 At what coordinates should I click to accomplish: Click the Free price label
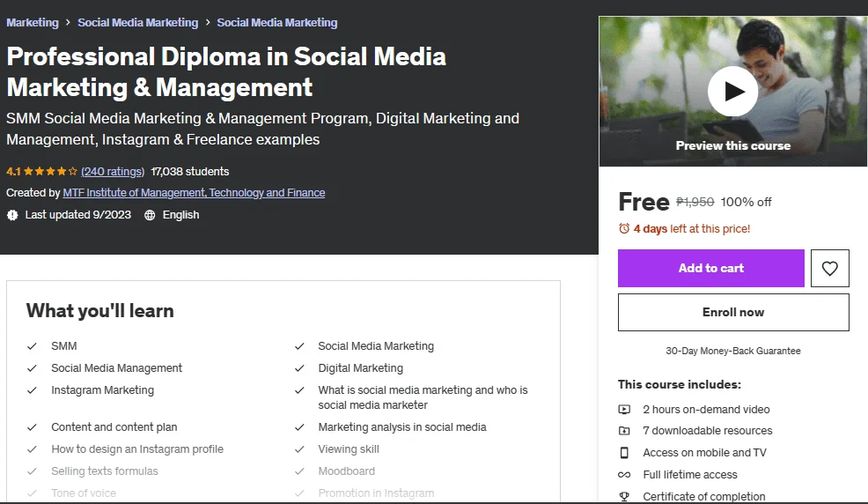pyautogui.click(x=644, y=202)
